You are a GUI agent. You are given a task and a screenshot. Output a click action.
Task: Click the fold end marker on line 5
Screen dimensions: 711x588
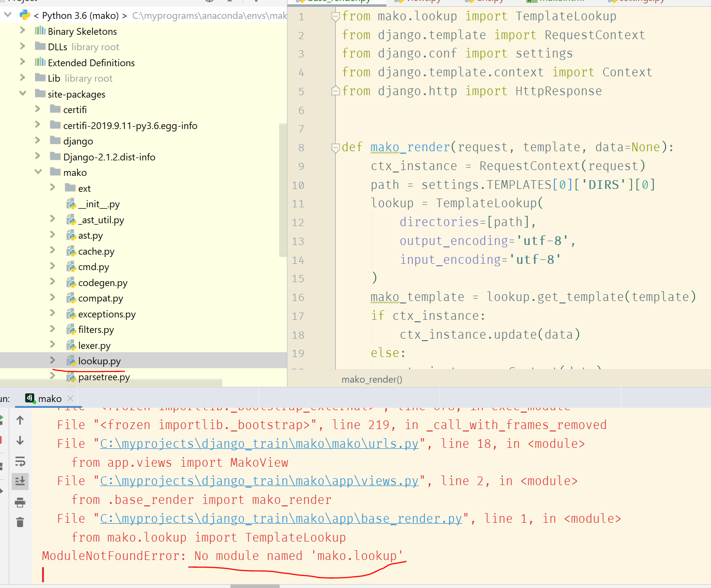335,91
